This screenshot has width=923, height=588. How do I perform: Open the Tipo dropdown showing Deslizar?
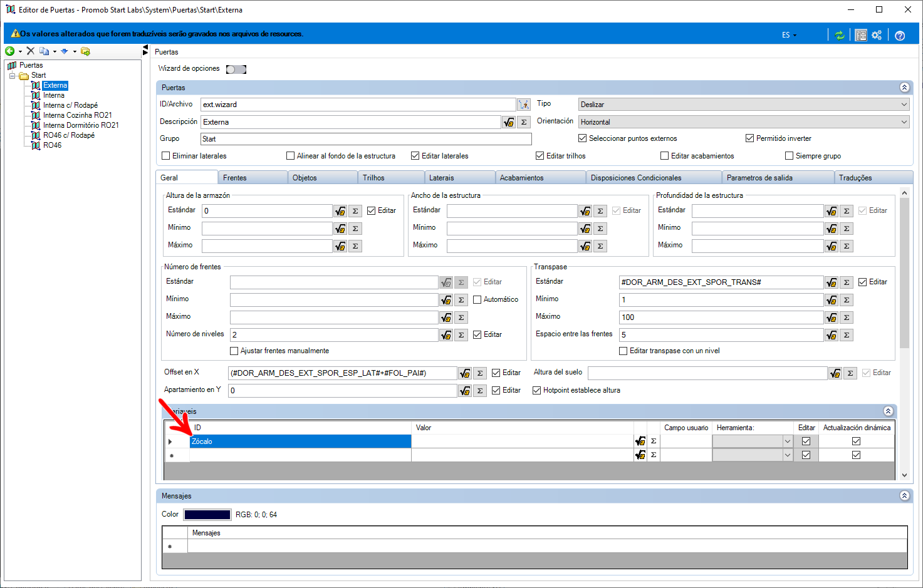pyautogui.click(x=743, y=105)
